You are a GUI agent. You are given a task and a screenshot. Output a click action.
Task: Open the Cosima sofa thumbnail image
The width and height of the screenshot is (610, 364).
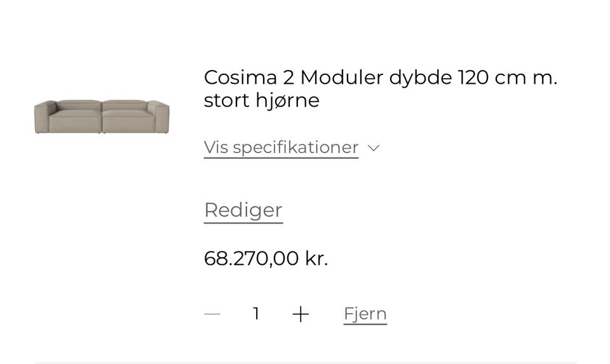[102, 116]
